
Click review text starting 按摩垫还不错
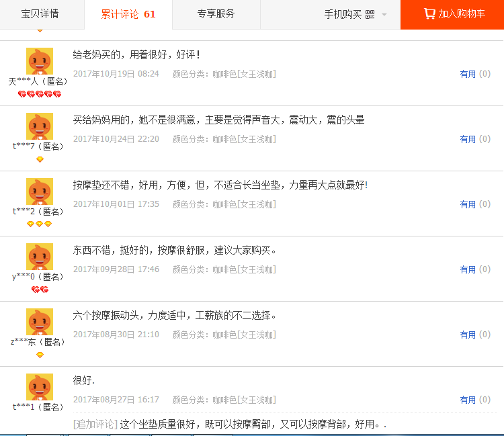pos(220,185)
